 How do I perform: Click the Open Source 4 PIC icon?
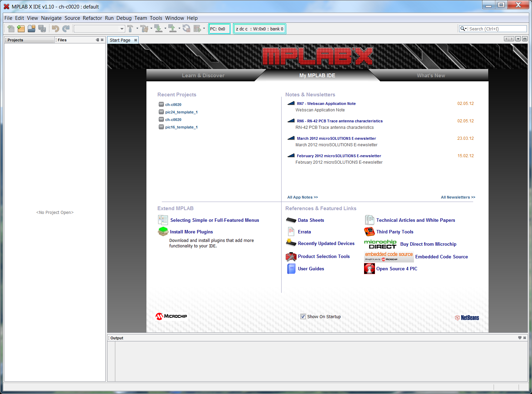tap(369, 269)
